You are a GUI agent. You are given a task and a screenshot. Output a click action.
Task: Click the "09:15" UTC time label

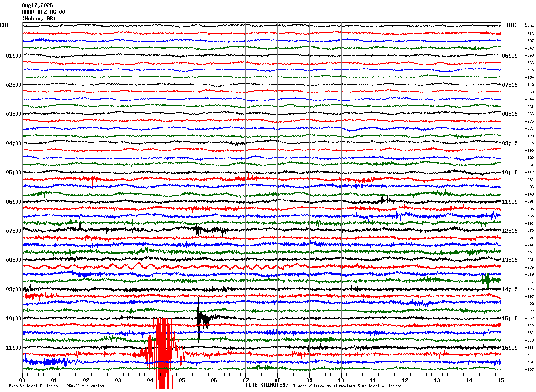pos(510,143)
